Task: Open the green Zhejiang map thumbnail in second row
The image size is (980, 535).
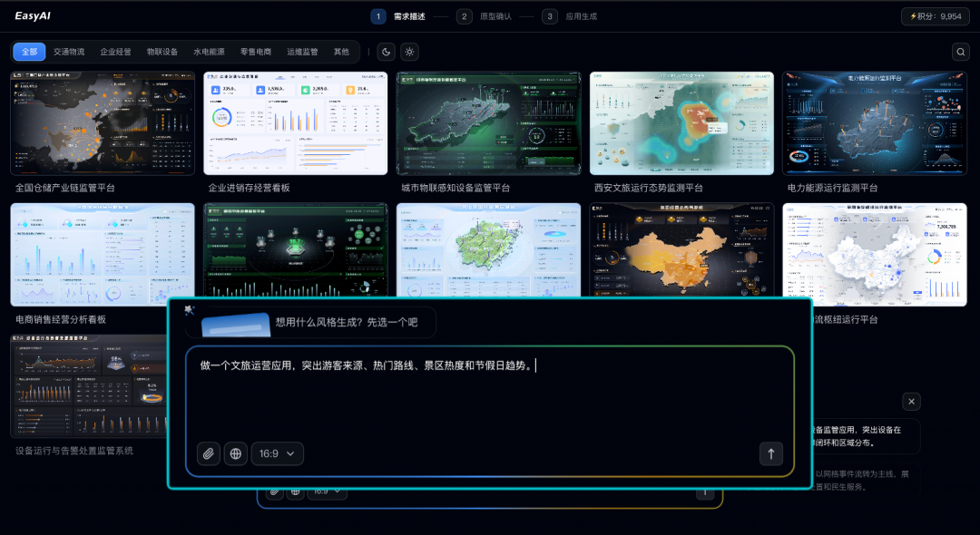Action: coord(489,249)
